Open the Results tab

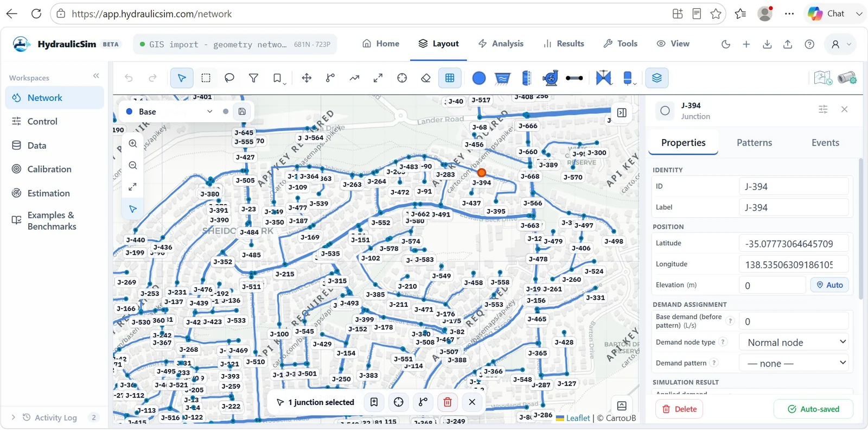(564, 43)
